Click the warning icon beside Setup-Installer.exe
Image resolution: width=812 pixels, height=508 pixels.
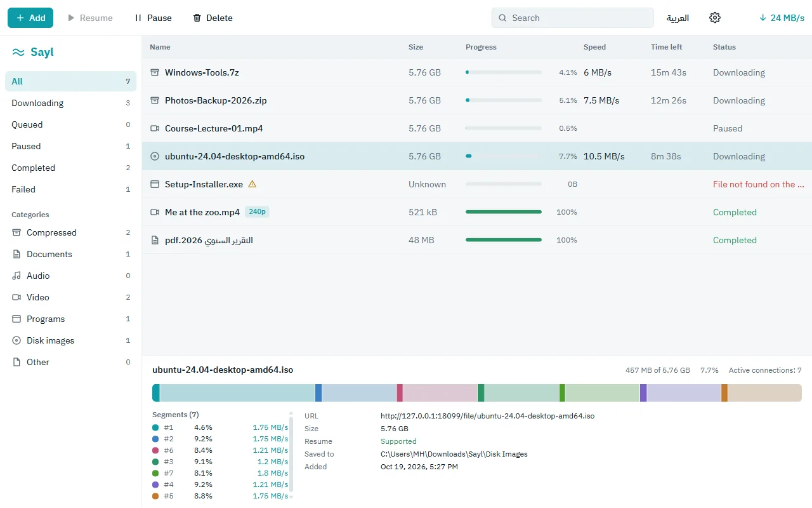(x=252, y=184)
